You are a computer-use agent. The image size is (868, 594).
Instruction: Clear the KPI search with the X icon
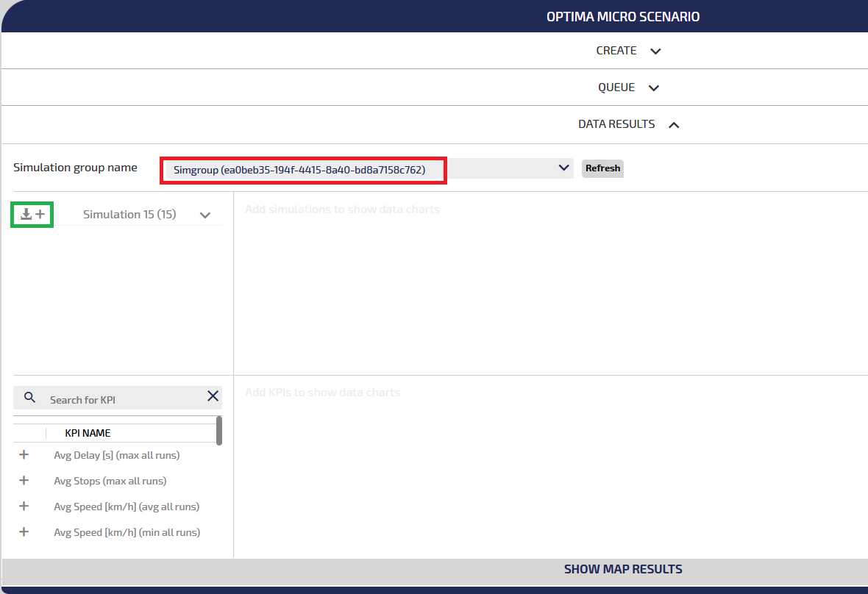point(213,396)
